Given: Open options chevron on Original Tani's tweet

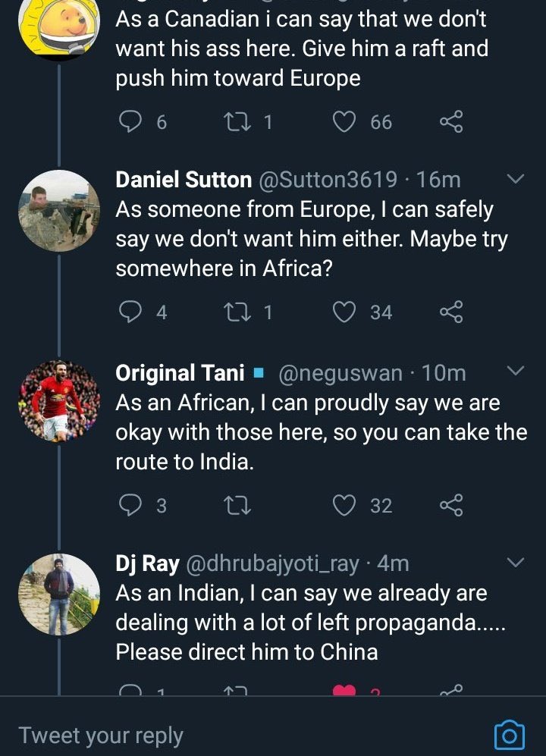Looking at the screenshot, I should coord(516,370).
